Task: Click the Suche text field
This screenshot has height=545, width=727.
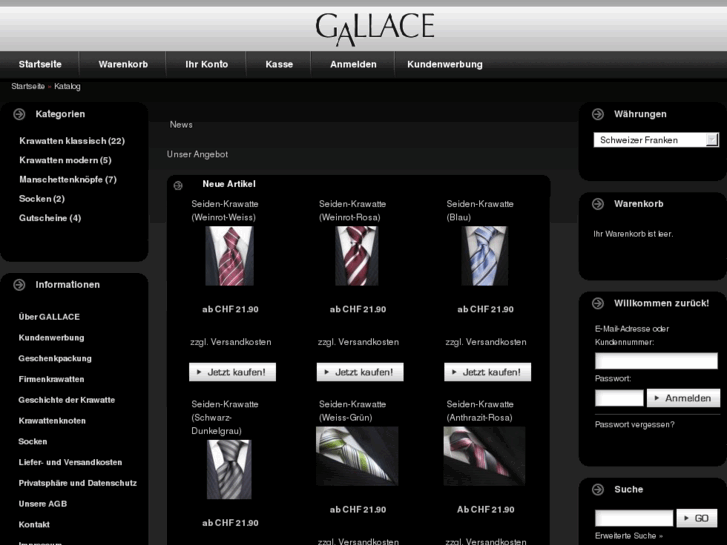Action: pos(634,518)
